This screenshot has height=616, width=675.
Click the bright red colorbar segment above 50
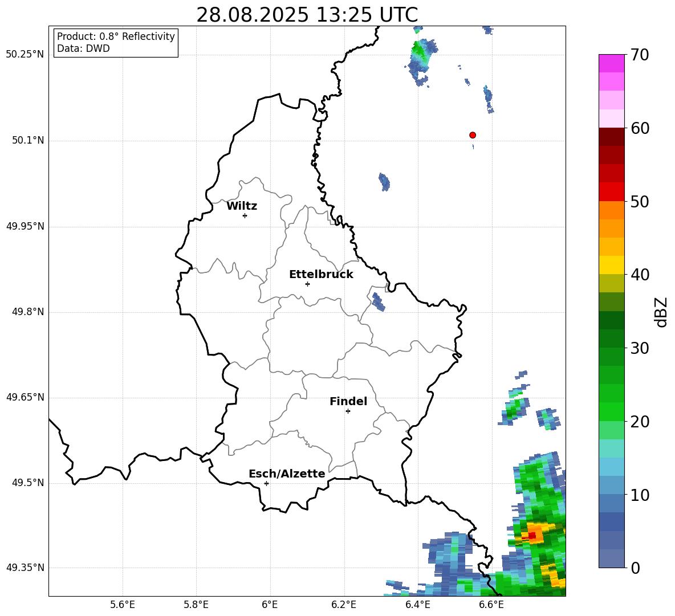coord(612,192)
